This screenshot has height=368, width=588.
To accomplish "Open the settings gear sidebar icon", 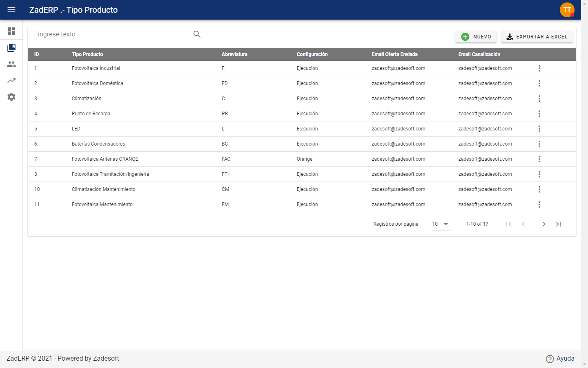I will click(x=11, y=97).
